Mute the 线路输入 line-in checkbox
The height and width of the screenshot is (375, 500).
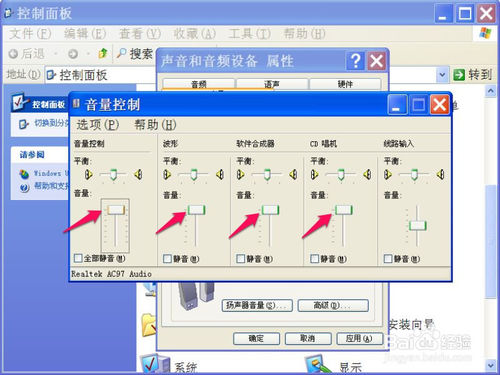[388, 259]
